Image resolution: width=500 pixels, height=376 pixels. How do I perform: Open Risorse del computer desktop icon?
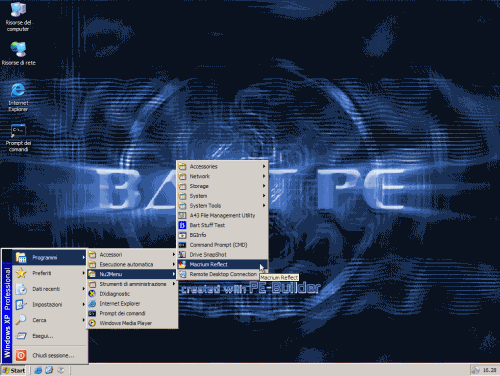(x=18, y=17)
